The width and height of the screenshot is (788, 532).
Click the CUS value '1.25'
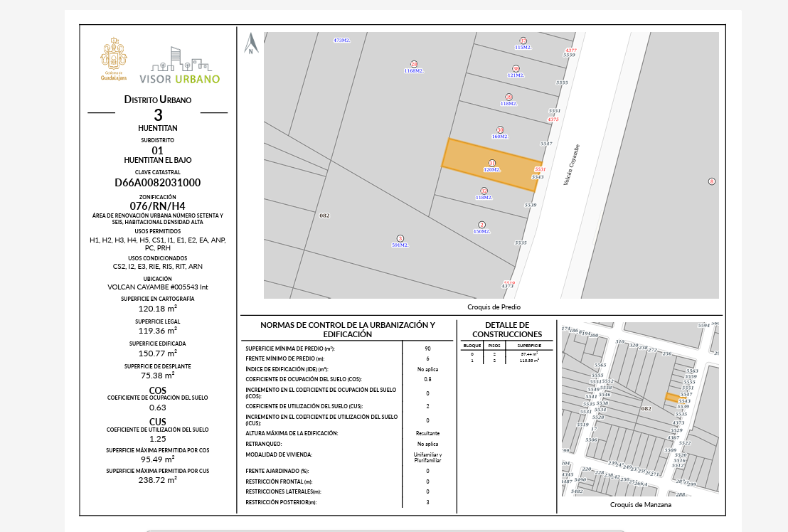(x=158, y=439)
